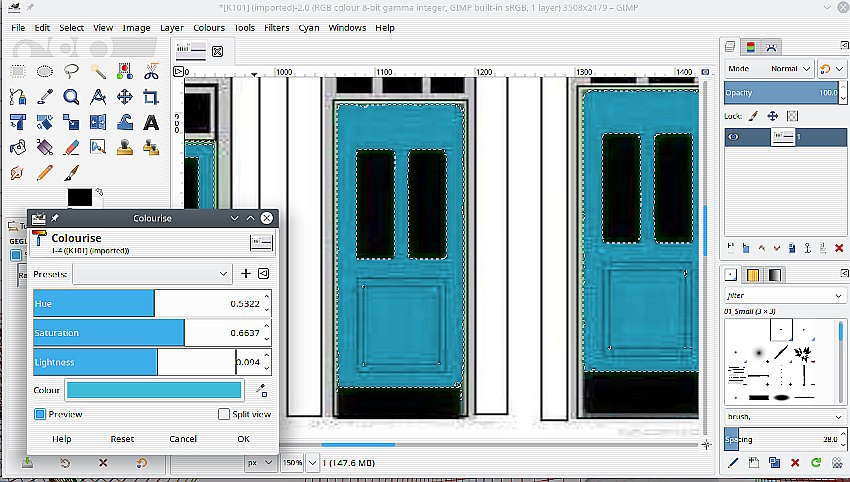The height and width of the screenshot is (482, 850).
Task: Click the Move tool icon
Action: [x=124, y=97]
